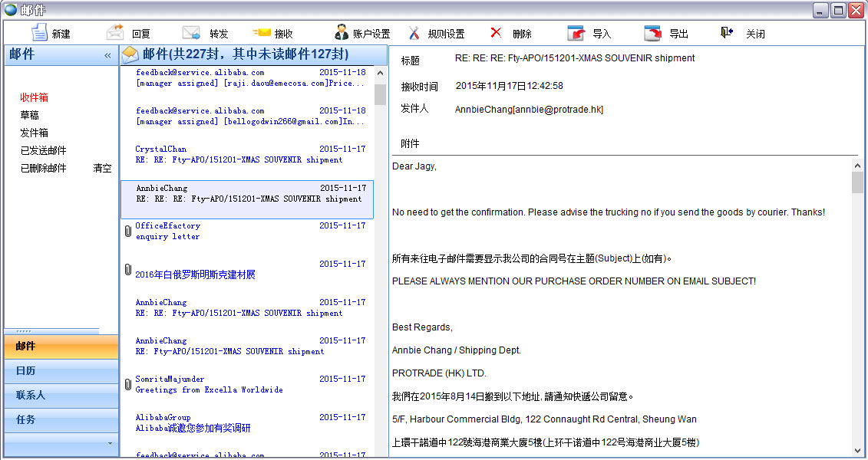Open Rule Settings (规则设置) icon

[x=414, y=33]
